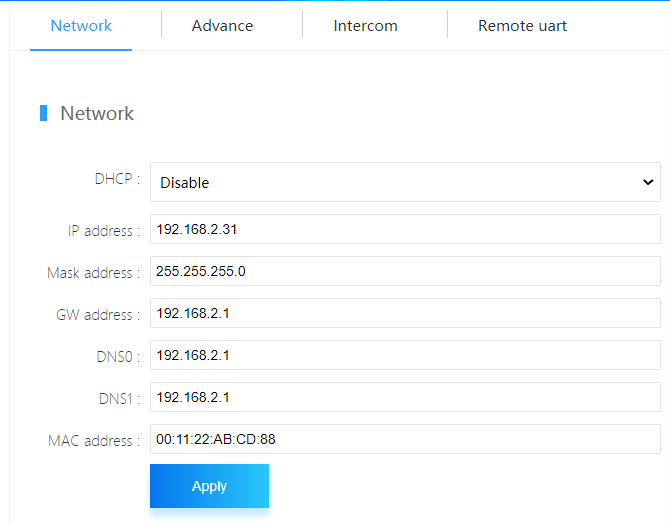Click the "GW address :" label
670x525 pixels.
(x=98, y=315)
